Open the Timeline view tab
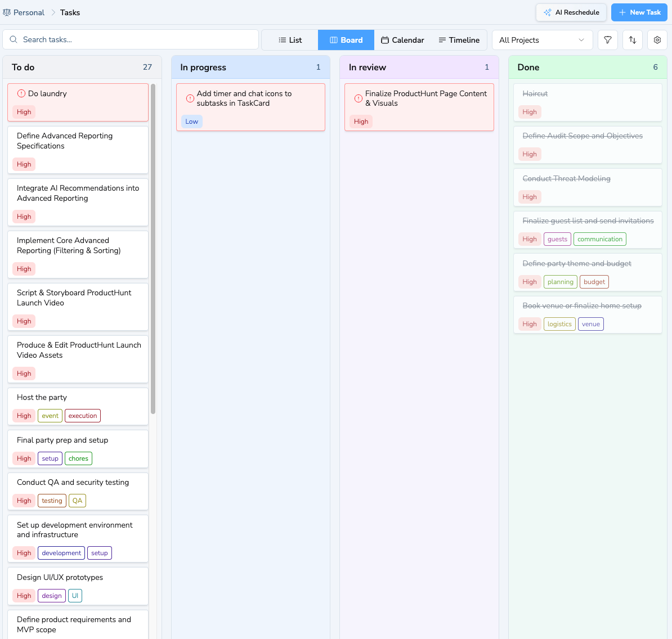The height and width of the screenshot is (639, 672). click(x=459, y=40)
